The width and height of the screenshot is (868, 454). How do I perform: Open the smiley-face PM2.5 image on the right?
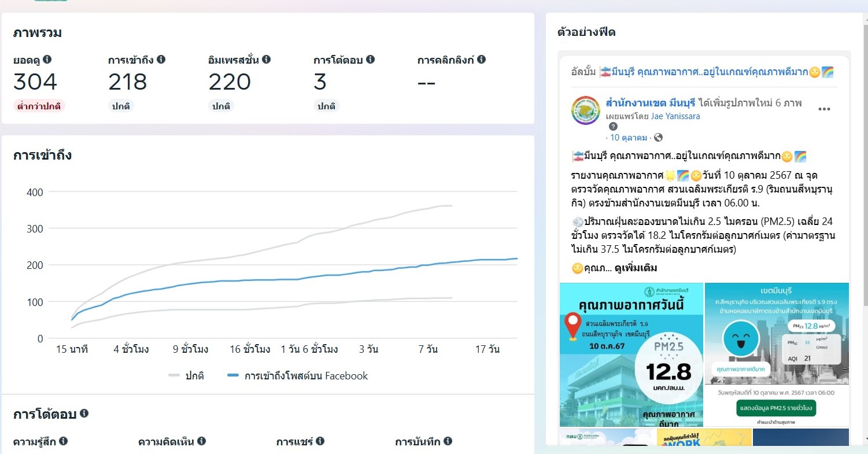click(x=777, y=355)
